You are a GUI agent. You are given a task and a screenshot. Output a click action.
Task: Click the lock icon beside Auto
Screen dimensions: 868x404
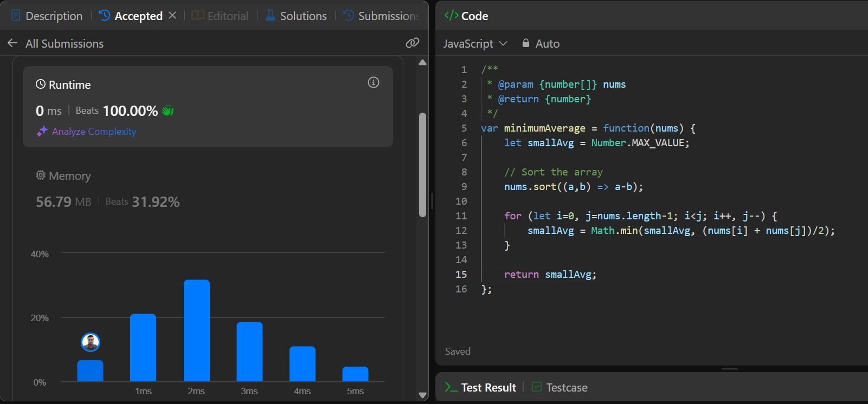[525, 43]
